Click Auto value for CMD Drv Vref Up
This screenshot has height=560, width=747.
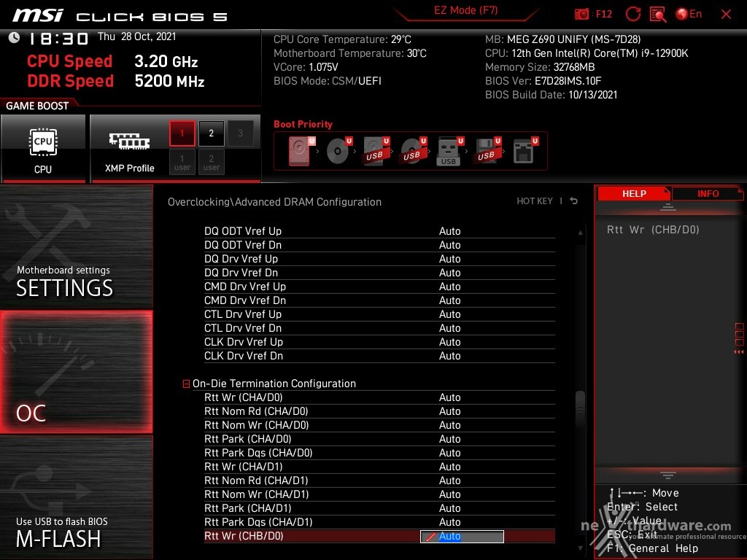(x=449, y=286)
